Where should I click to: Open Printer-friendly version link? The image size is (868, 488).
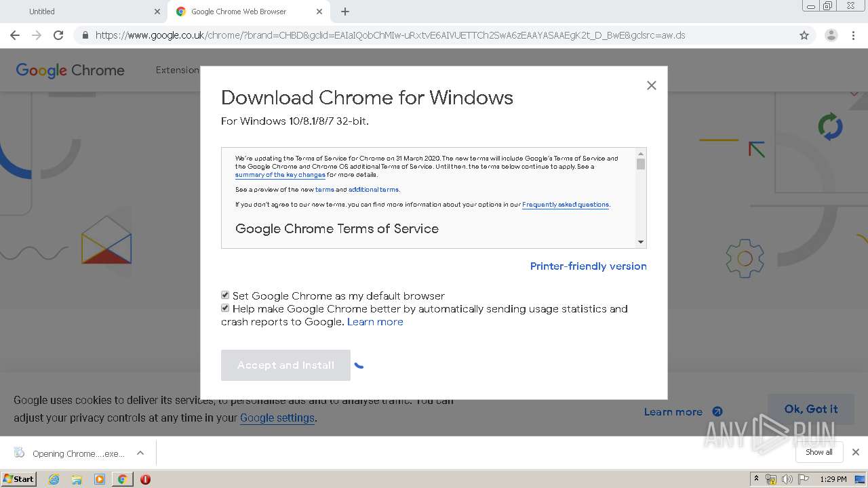pos(588,266)
